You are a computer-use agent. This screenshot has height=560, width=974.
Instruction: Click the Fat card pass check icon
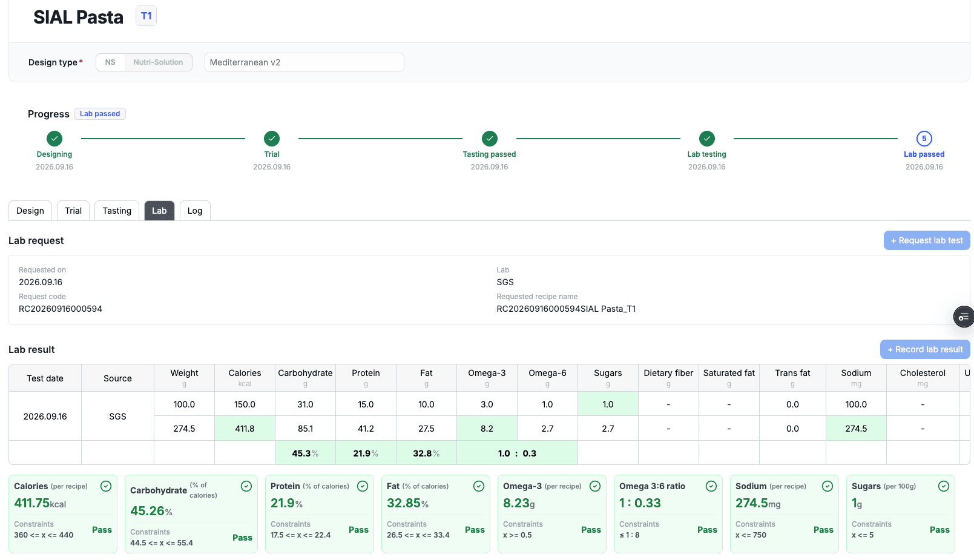[x=479, y=486]
